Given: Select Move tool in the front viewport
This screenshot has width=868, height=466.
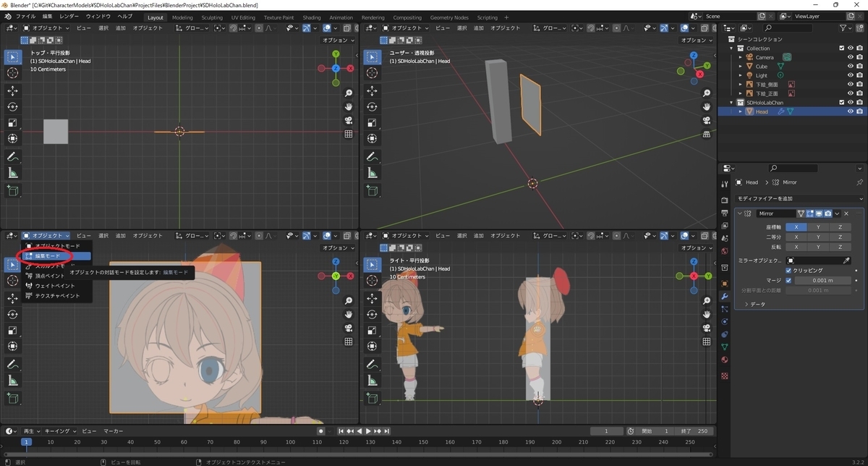Looking at the screenshot, I should 13,298.
